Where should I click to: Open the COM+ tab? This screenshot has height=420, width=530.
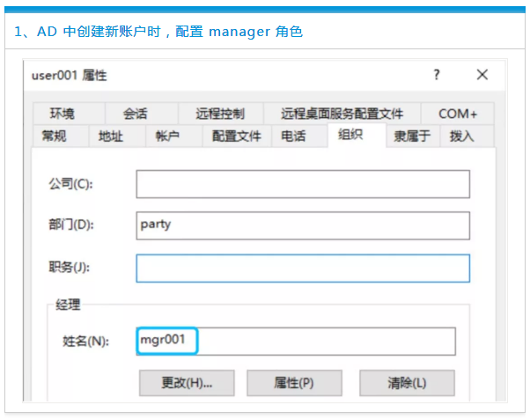pos(457,114)
